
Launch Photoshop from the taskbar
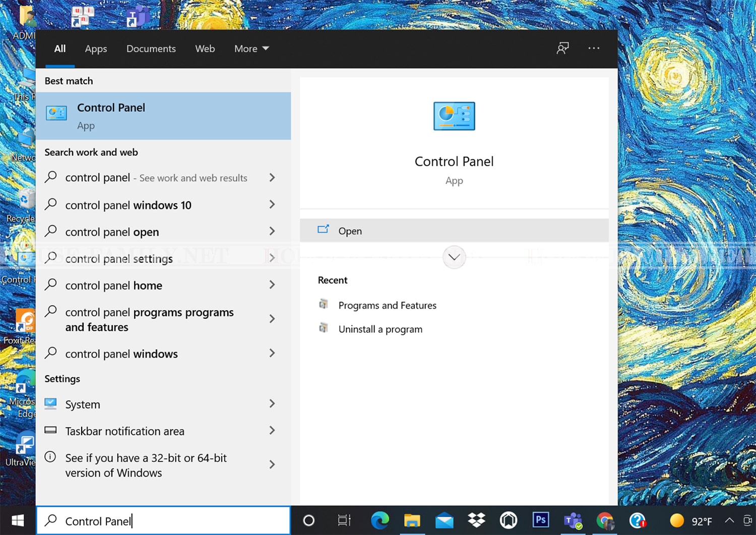pyautogui.click(x=540, y=519)
